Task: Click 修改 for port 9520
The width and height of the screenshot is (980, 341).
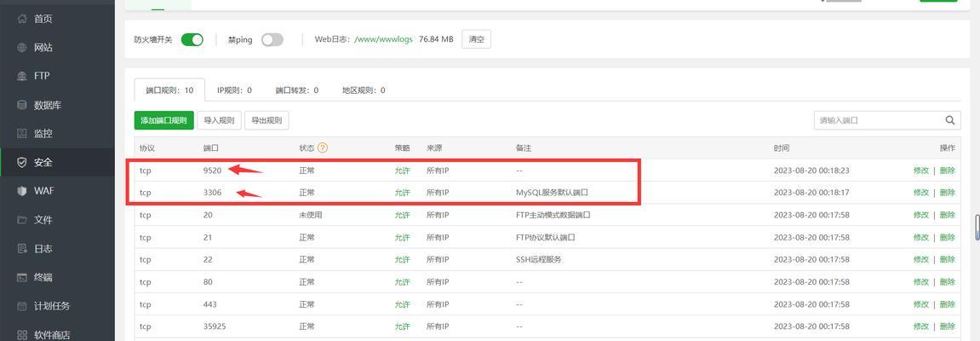Action: (921, 170)
